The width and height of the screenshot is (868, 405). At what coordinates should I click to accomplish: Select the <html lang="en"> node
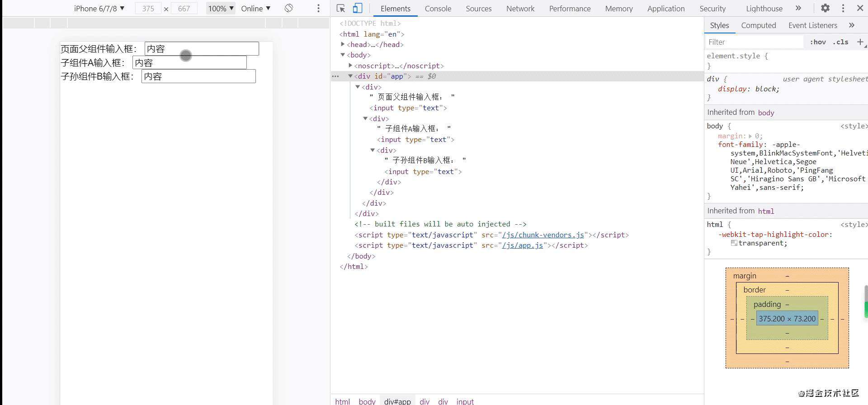click(x=372, y=34)
